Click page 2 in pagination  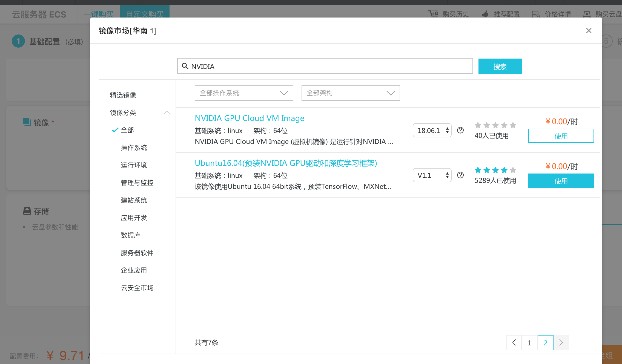click(545, 342)
